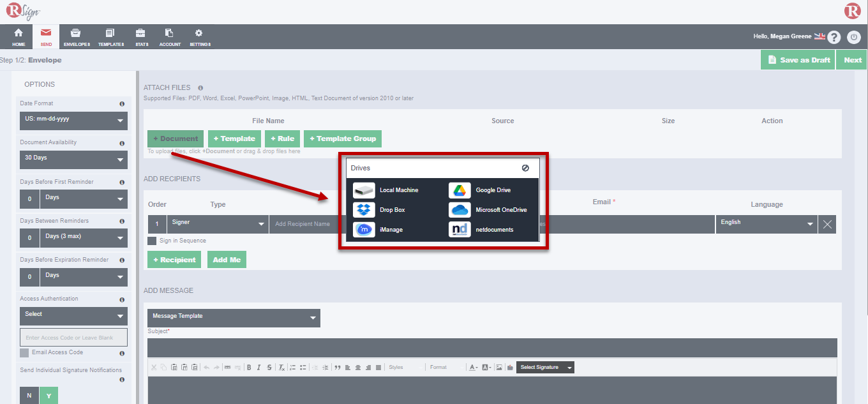Click the + Template Group button

(343, 138)
